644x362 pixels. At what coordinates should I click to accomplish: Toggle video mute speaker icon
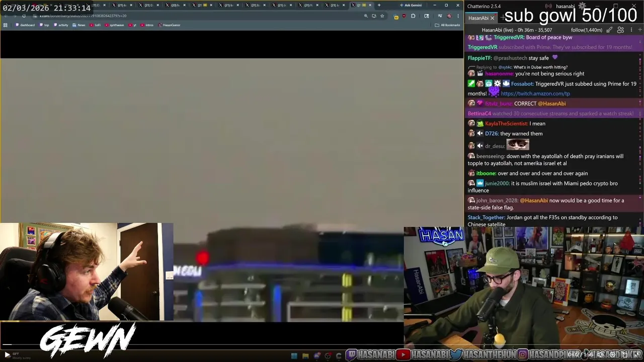point(600,354)
